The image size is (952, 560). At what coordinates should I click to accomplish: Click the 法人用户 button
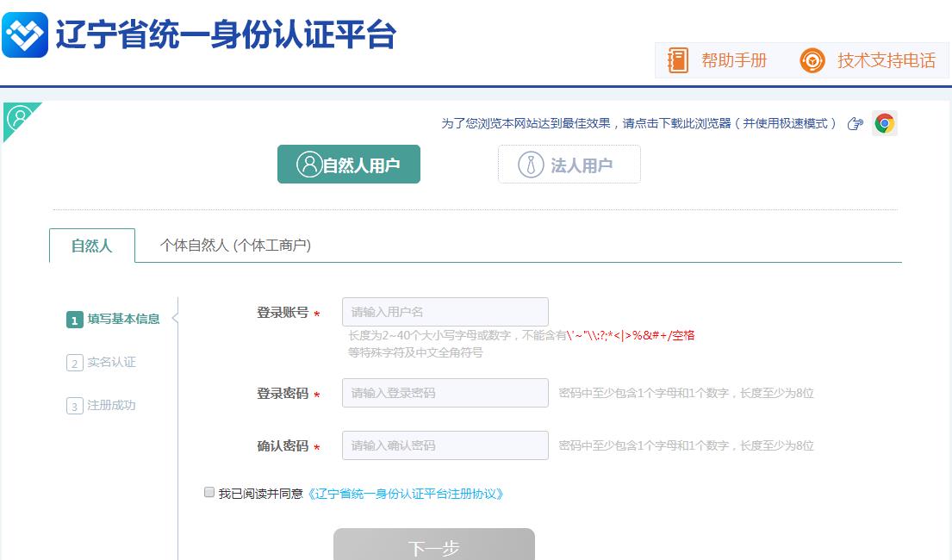[x=569, y=164]
